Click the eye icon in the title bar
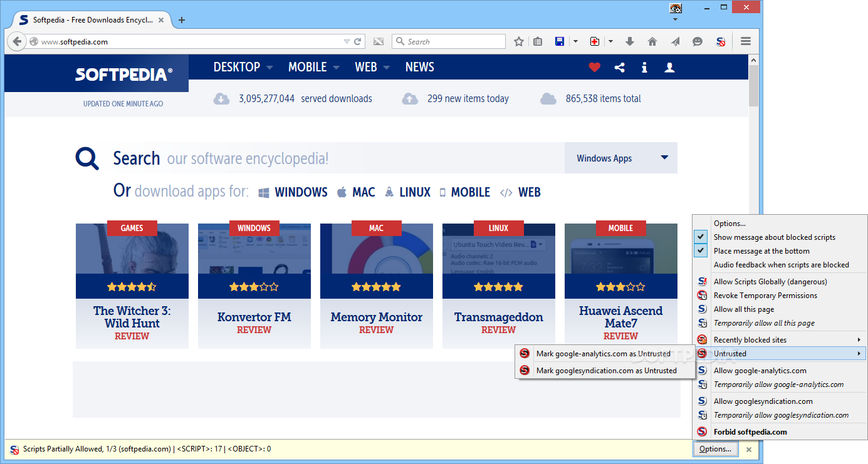 tap(676, 9)
